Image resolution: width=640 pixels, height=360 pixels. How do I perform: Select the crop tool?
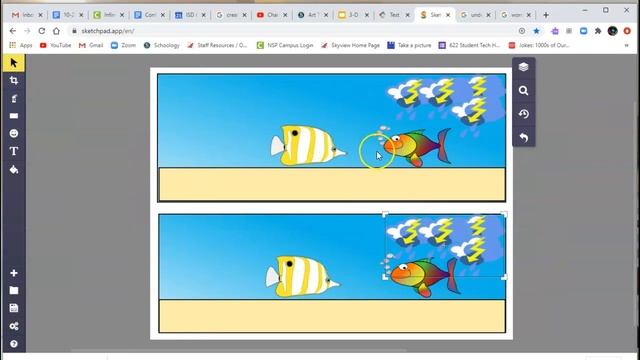(13, 80)
